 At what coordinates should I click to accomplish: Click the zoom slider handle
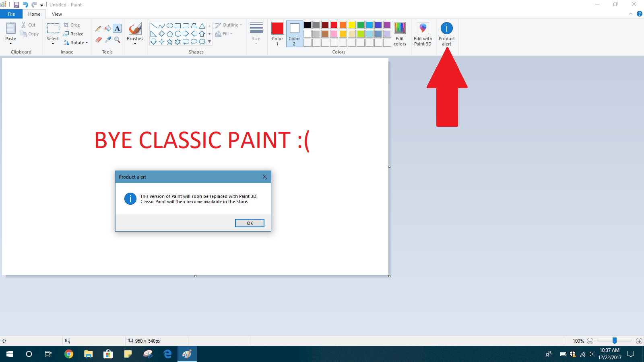point(615,341)
